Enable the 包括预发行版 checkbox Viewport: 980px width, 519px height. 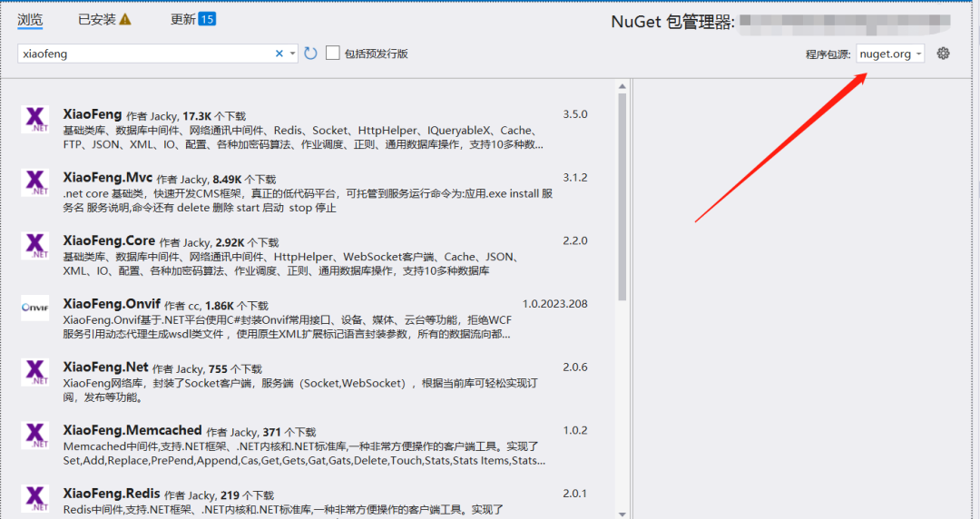tap(332, 54)
